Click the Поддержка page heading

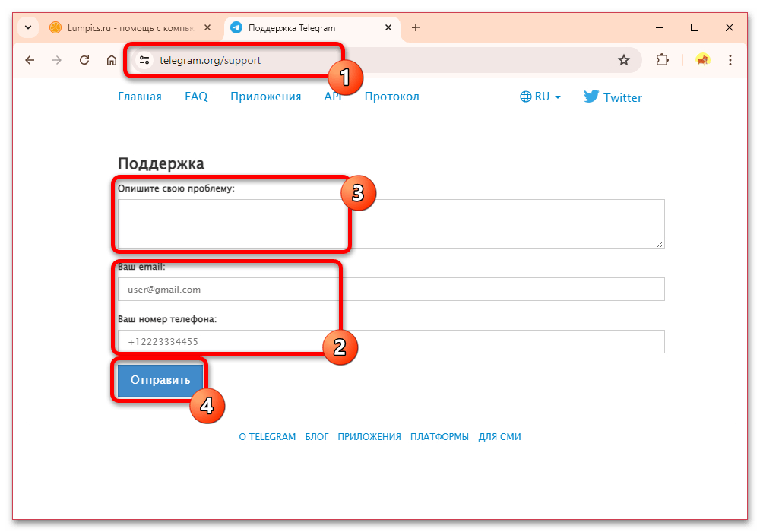pos(161,163)
